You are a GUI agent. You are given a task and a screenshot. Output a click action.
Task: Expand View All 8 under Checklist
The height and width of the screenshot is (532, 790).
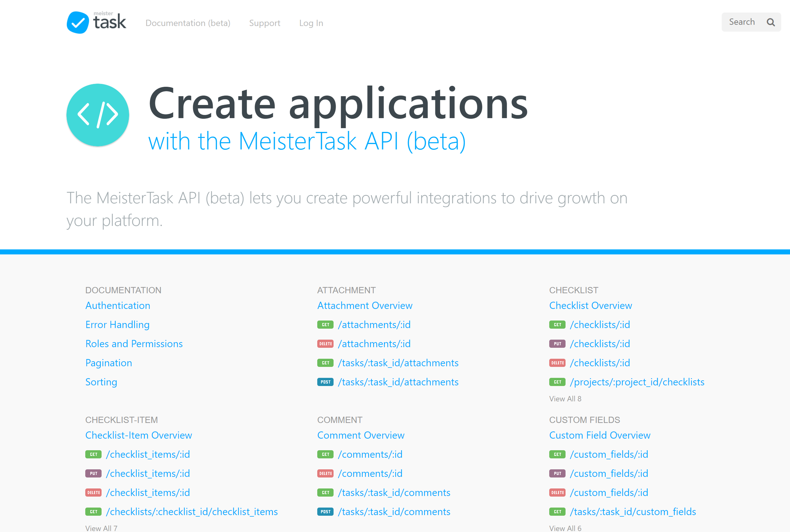coord(566,399)
